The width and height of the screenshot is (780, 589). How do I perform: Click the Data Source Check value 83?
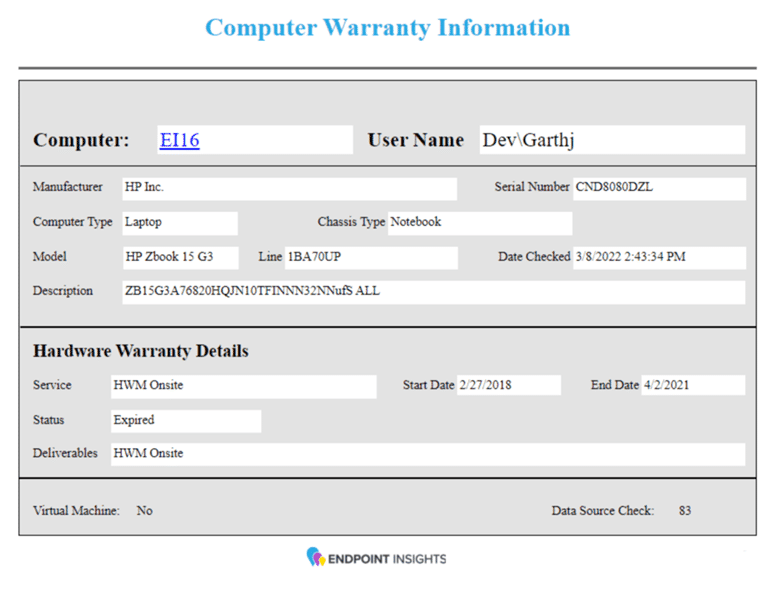685,511
